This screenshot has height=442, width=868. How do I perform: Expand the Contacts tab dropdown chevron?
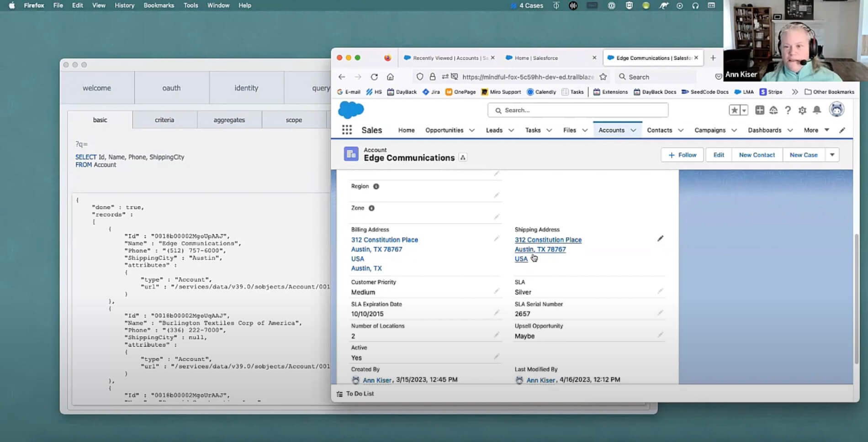pyautogui.click(x=681, y=130)
